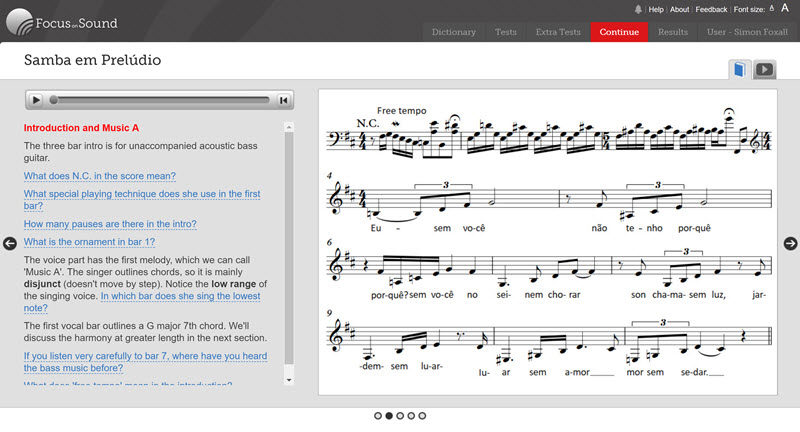Image resolution: width=800 pixels, height=432 pixels.
Task: Select the fifth page indicator dot
Action: tap(422, 416)
